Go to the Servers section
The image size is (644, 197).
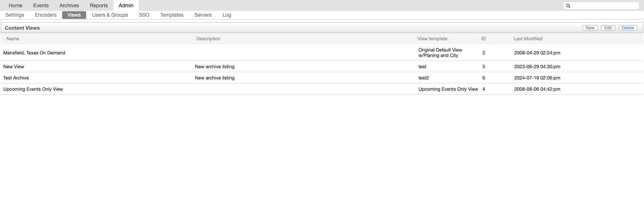(x=203, y=15)
